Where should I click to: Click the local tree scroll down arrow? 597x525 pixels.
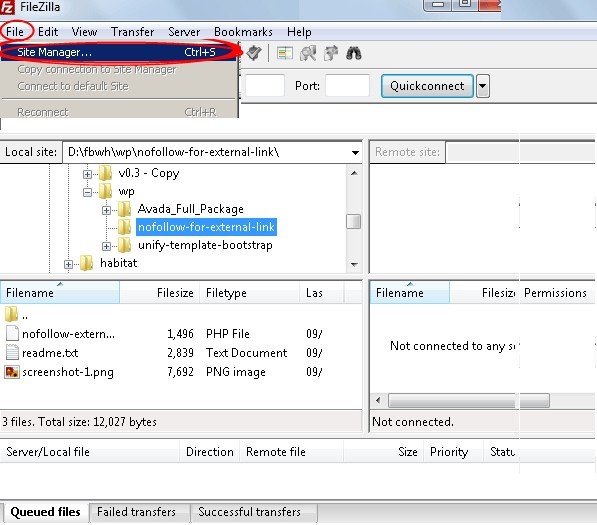tap(354, 264)
